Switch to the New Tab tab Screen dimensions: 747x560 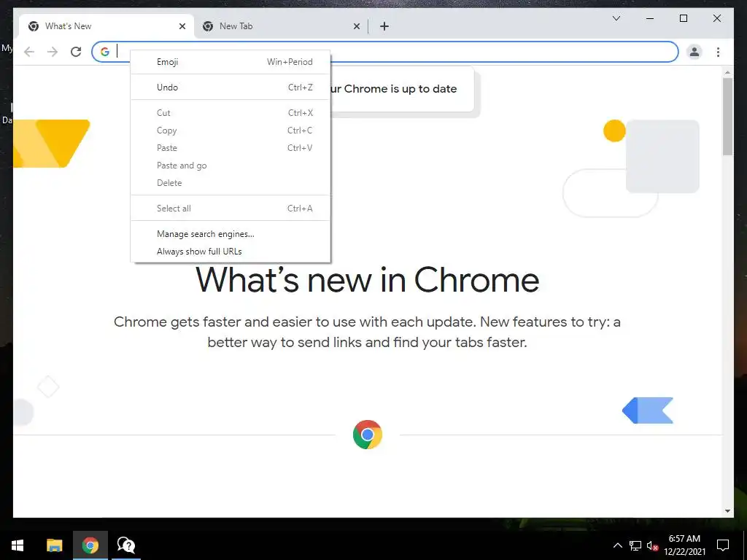click(x=281, y=26)
